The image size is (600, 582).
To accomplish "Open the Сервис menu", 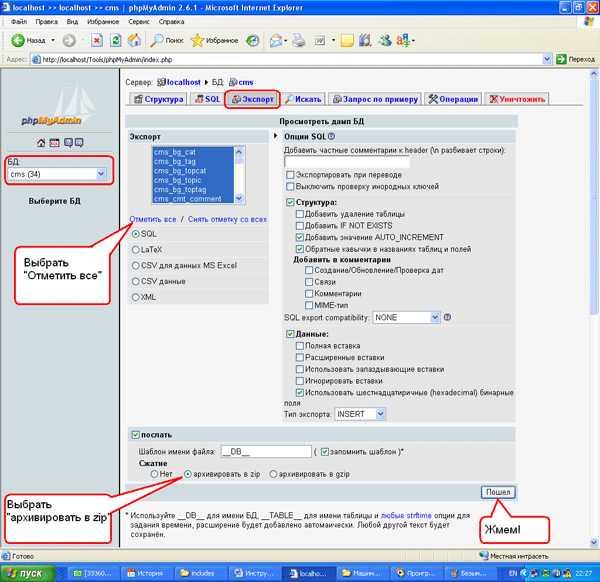I will 139,22.
